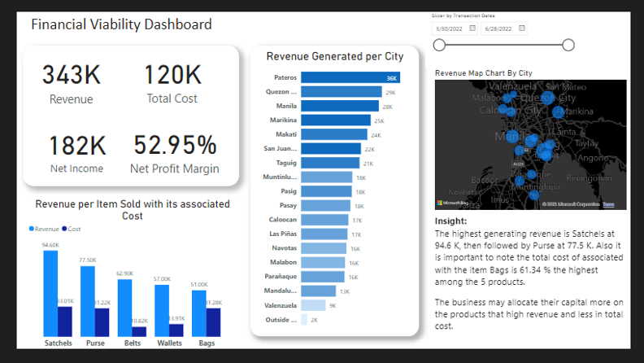
Task: Open the Terms link on the map
Action: point(608,204)
